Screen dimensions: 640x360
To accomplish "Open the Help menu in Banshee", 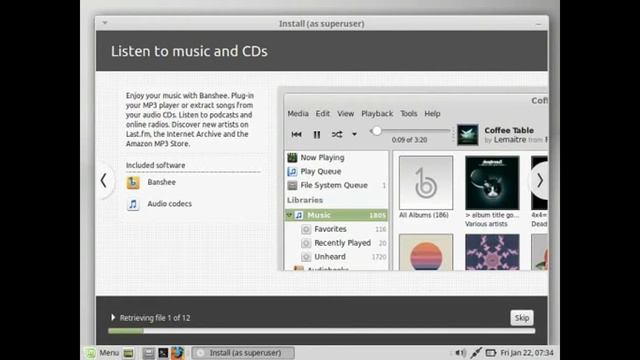I will 432,113.
